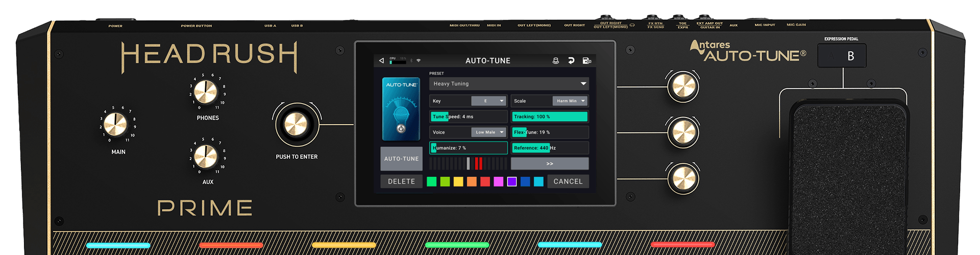Select the purple color swatch
Screen dimensions: 980x255
511,181
